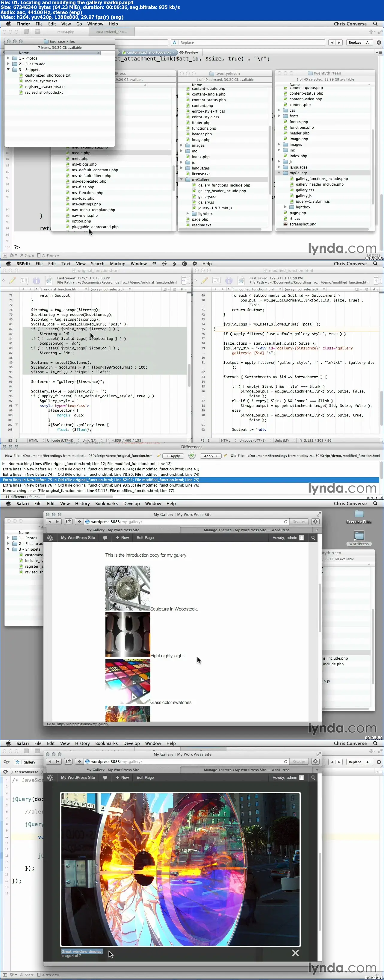Click + New in admin bar above thumbnails
Screen dimensions: 384x980
122,537
